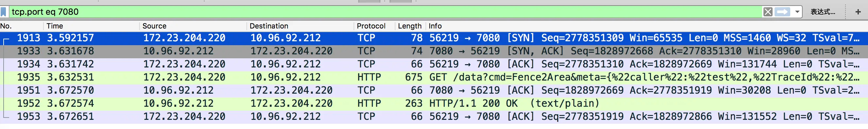The width and height of the screenshot is (868, 129).
Task: Click destination 172.23.204.220 in packet 1933
Action: coord(292,51)
